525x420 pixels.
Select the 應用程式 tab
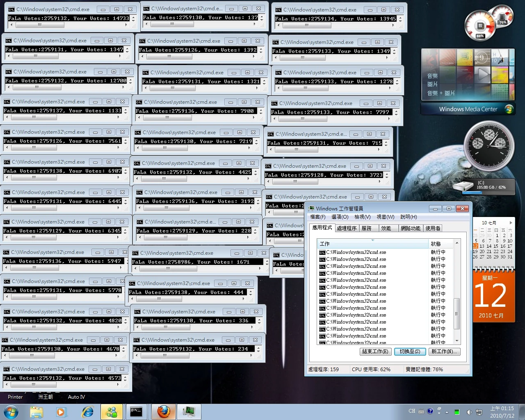322,228
